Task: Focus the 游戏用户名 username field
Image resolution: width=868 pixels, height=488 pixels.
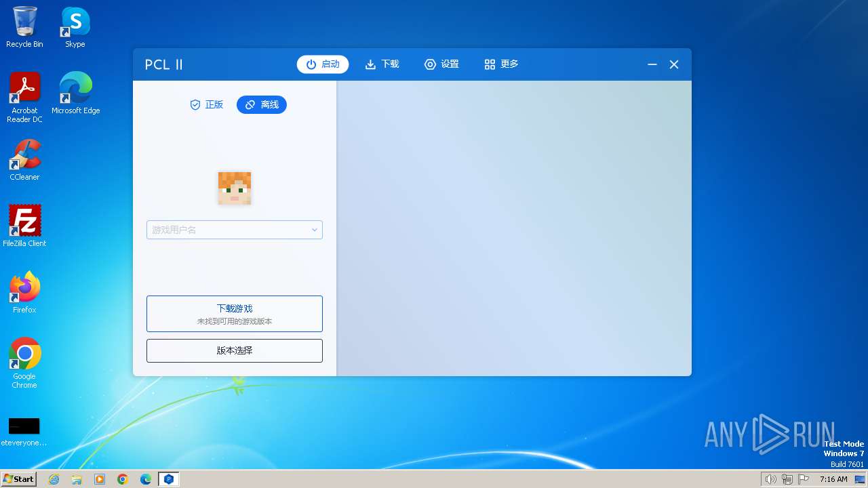Action: (x=235, y=230)
